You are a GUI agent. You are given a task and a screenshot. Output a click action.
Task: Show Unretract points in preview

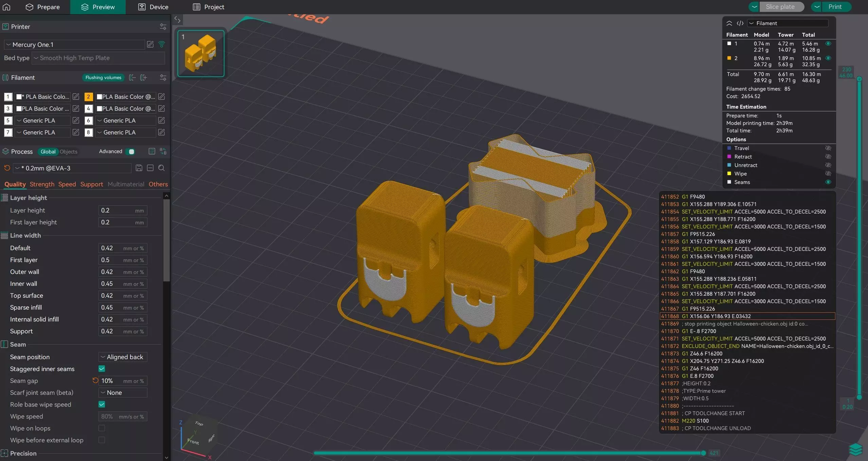(828, 165)
